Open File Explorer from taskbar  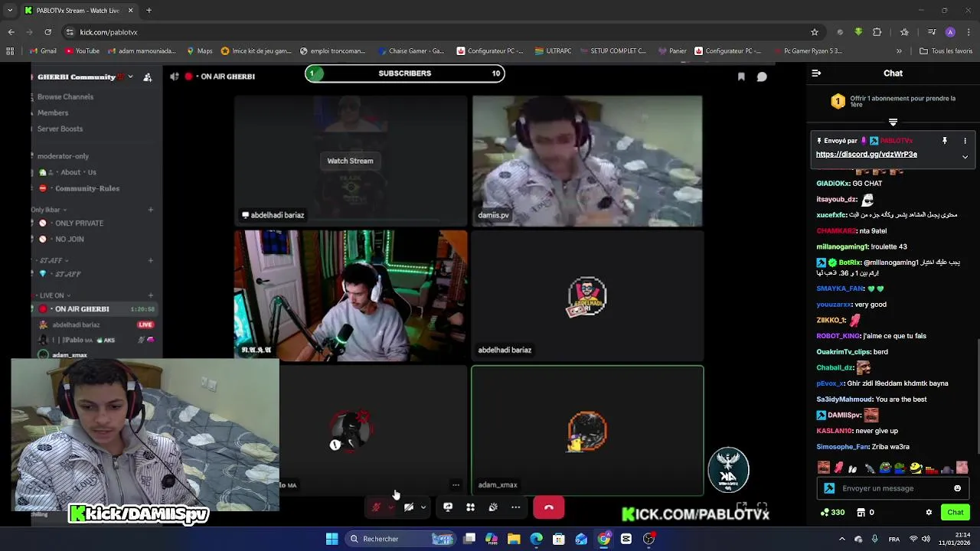tap(514, 539)
